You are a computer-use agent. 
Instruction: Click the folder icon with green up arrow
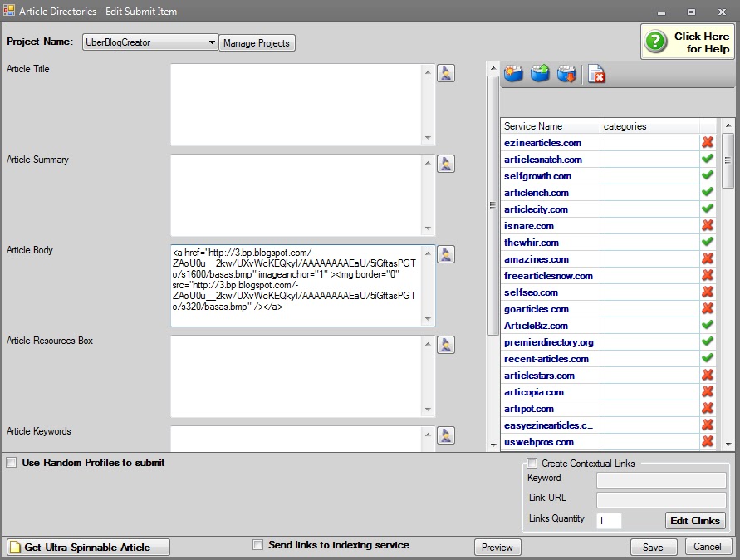click(x=540, y=74)
